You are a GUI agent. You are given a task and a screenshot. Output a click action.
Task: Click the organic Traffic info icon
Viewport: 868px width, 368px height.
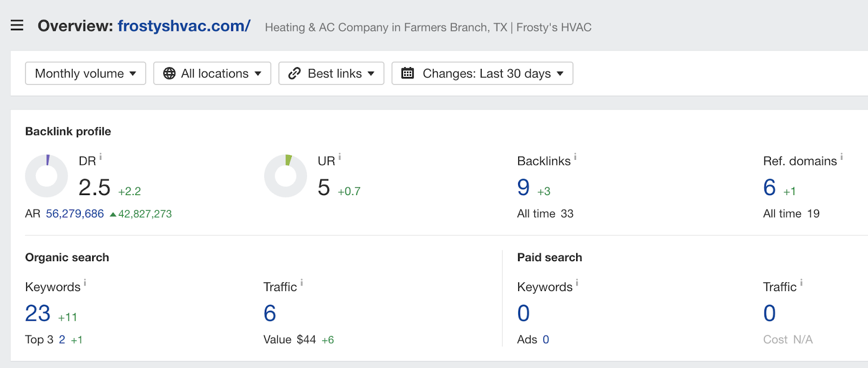click(302, 282)
